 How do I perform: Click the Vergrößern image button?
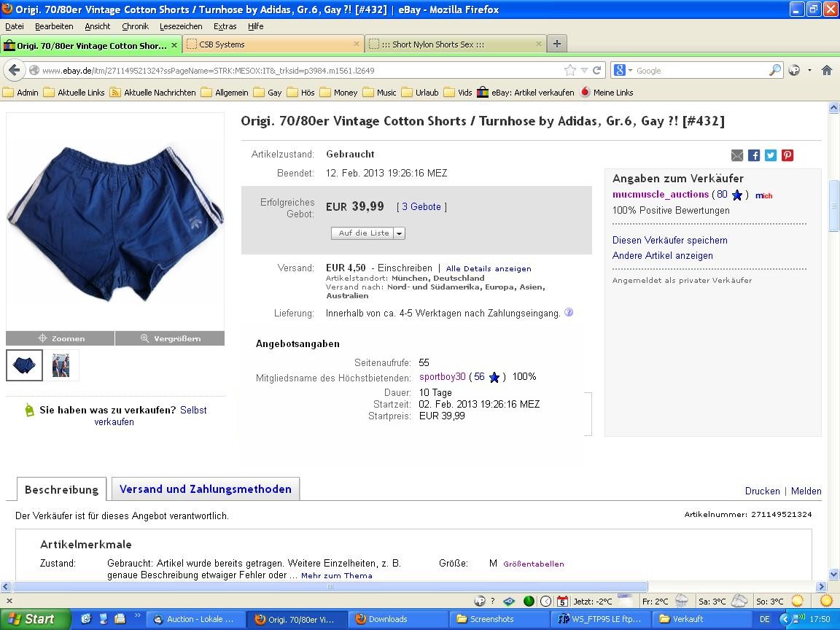(170, 338)
